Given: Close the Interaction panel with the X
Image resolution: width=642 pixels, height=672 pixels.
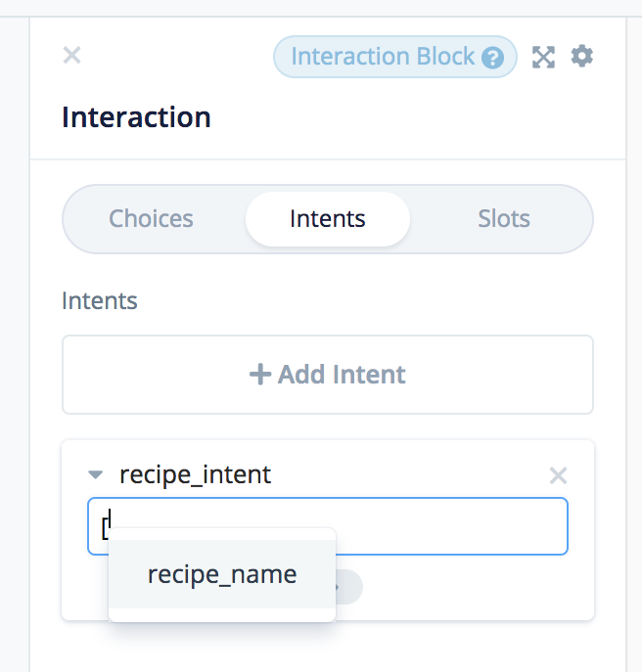Looking at the screenshot, I should 71,55.
